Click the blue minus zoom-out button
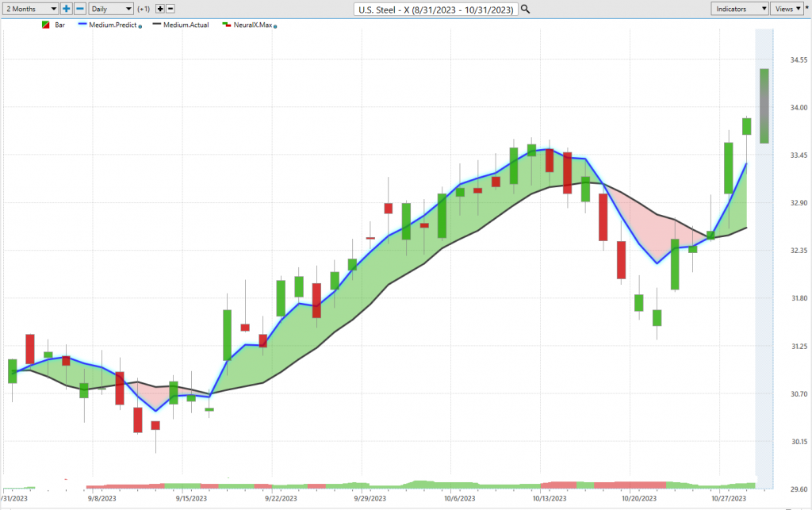This screenshot has width=812, height=510. pos(80,9)
